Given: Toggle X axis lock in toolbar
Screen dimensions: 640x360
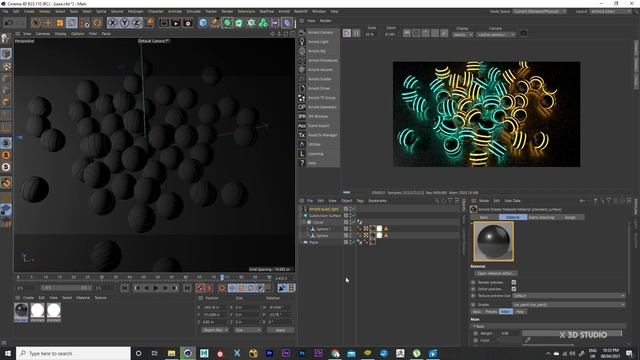Looking at the screenshot, I should click(x=113, y=23).
